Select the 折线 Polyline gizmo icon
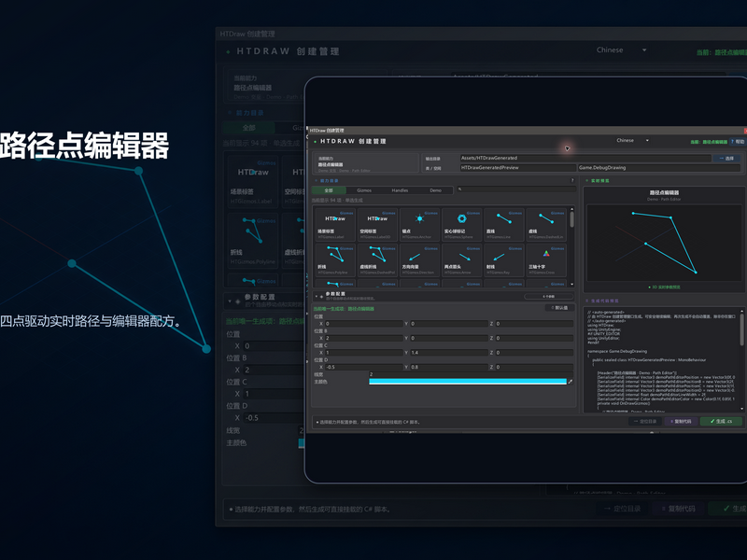The image size is (747, 560). click(x=335, y=260)
